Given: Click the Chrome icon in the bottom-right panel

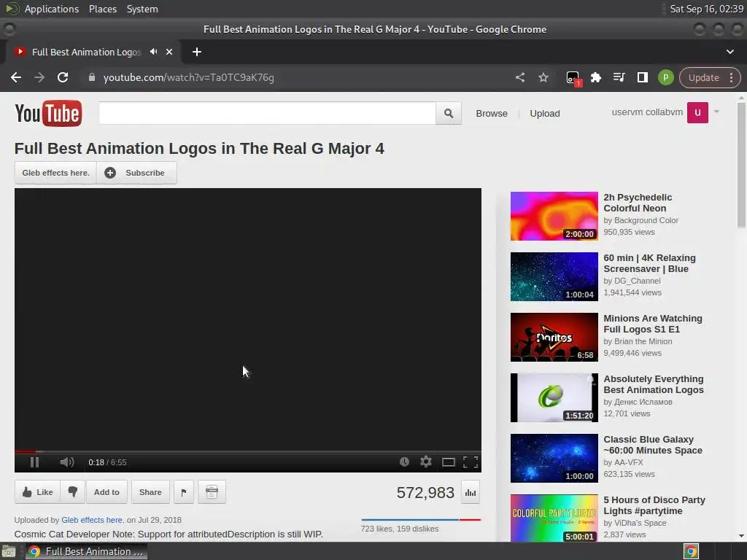Looking at the screenshot, I should [x=691, y=551].
